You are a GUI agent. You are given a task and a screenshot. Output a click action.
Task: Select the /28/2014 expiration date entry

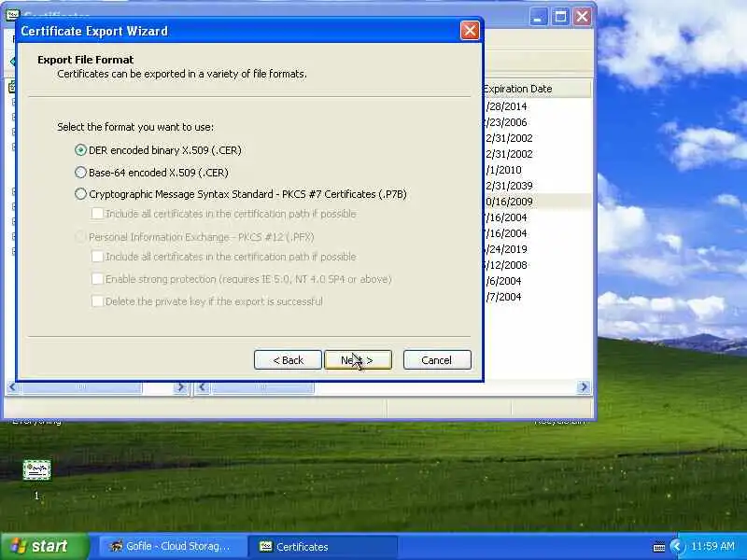(x=506, y=106)
